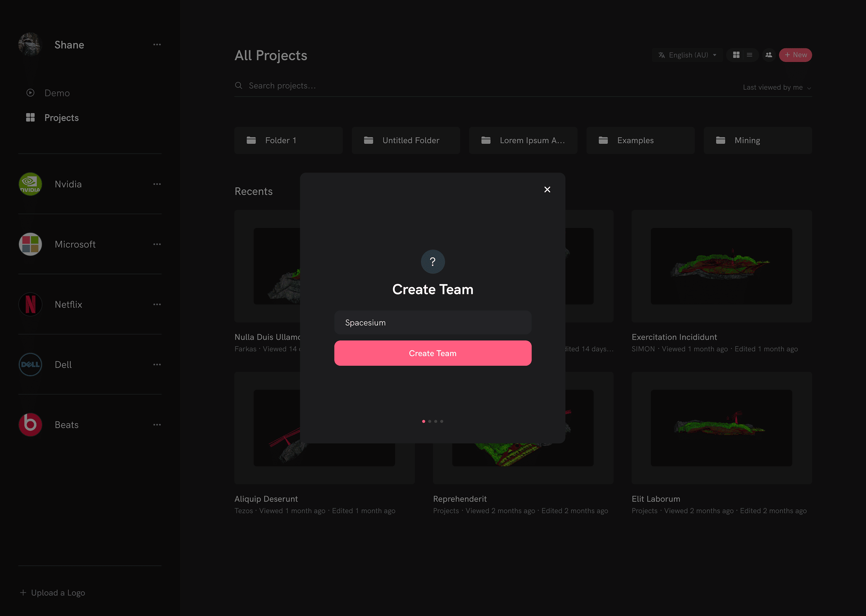Switch to the Projects section

pyautogui.click(x=61, y=118)
